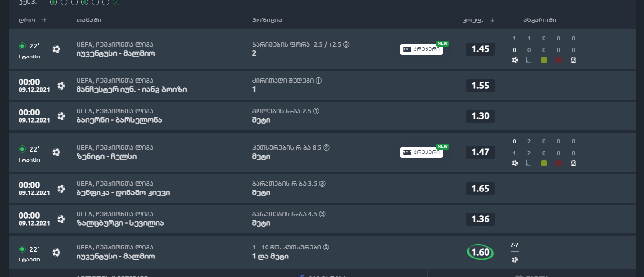Viewport: 644px width, 277px height.
Task: Open ტრეკერი tracker for Zenit - Chelsea match
Action: 421,153
